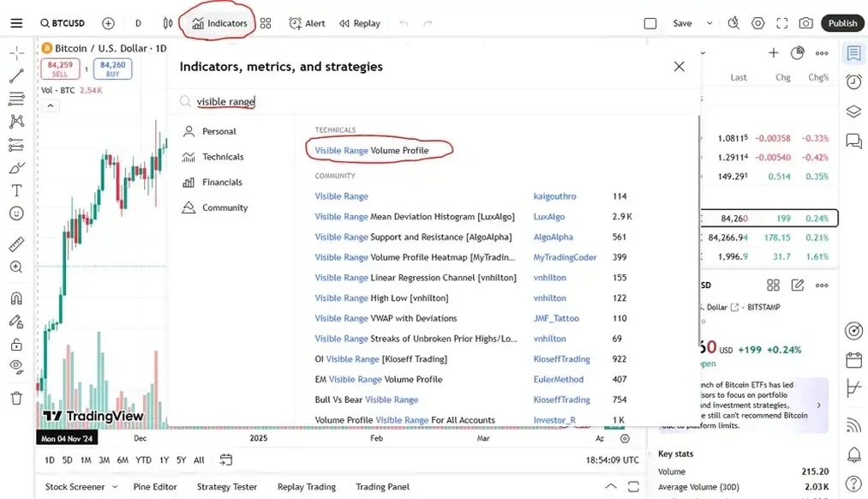Toggle stay in drawing mode
Image resolution: width=868 pixels, height=499 pixels.
[x=16, y=322]
